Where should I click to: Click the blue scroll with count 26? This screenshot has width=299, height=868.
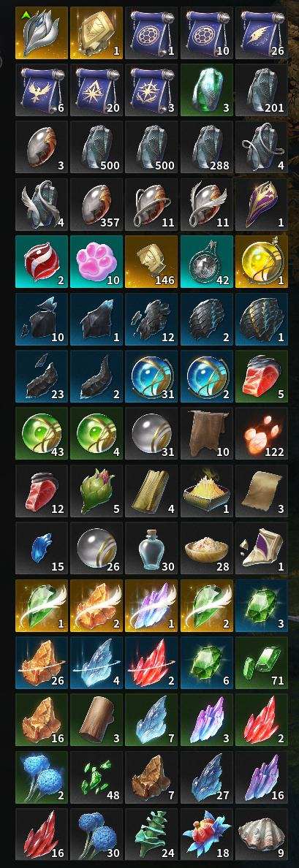[x=261, y=33]
